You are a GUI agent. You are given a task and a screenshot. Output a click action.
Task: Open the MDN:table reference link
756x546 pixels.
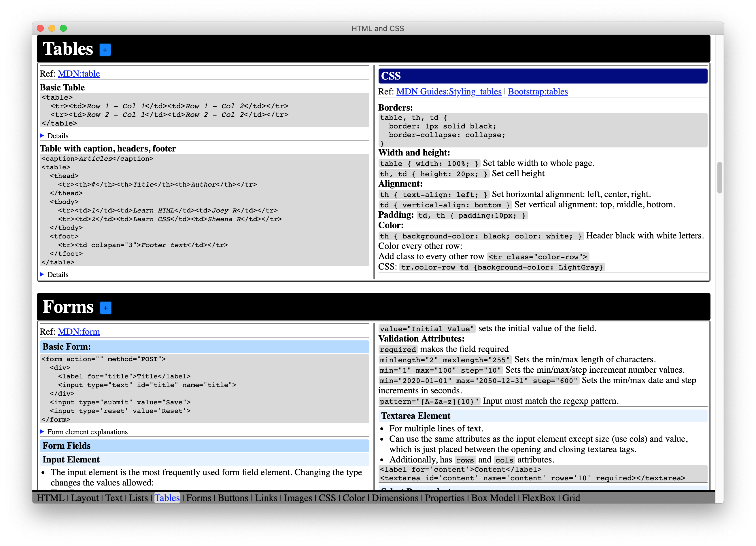(x=79, y=74)
